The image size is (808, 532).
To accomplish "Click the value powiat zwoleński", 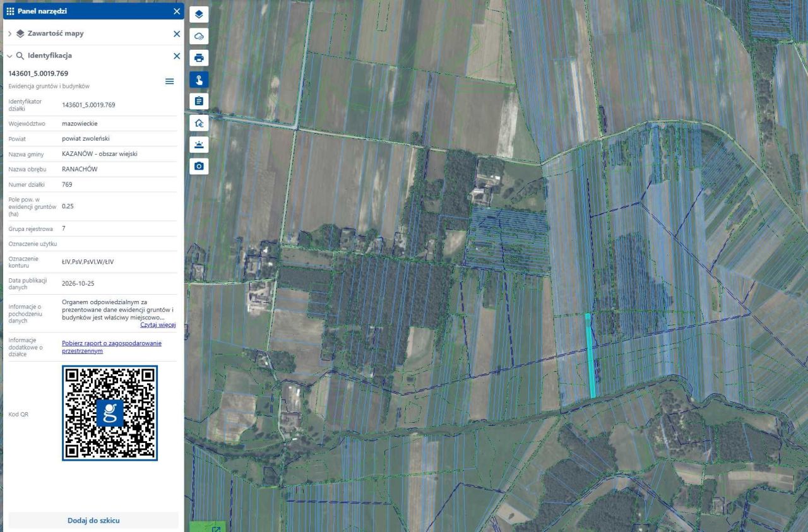I will pyautogui.click(x=86, y=139).
